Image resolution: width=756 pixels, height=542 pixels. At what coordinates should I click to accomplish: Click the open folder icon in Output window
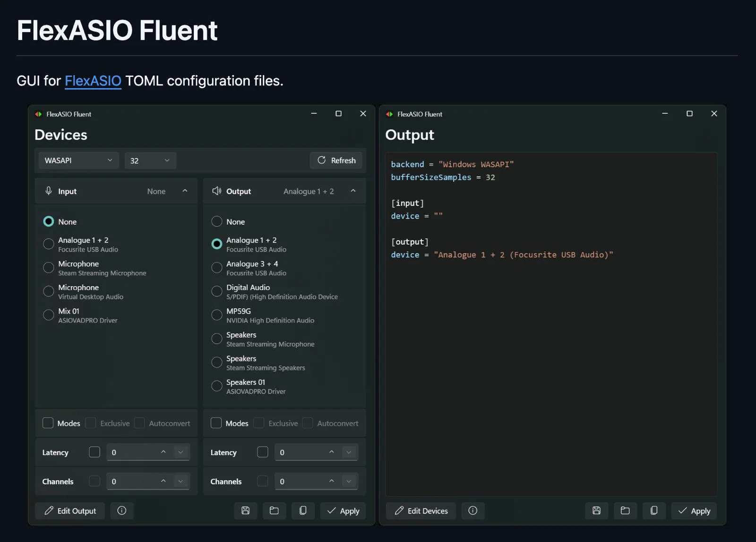coord(625,510)
